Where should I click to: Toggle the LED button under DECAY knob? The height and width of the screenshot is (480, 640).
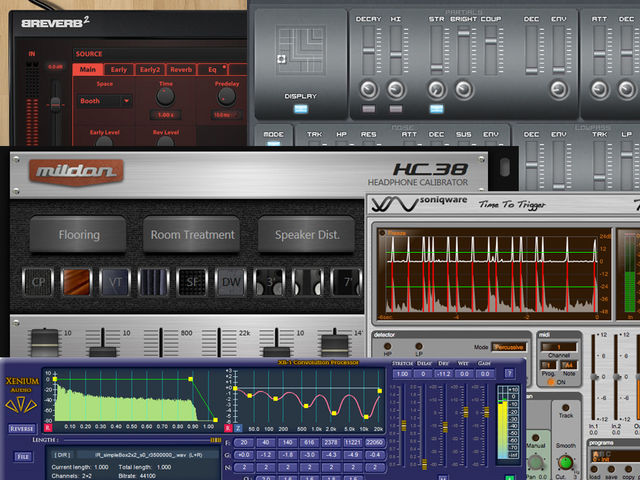(x=369, y=109)
